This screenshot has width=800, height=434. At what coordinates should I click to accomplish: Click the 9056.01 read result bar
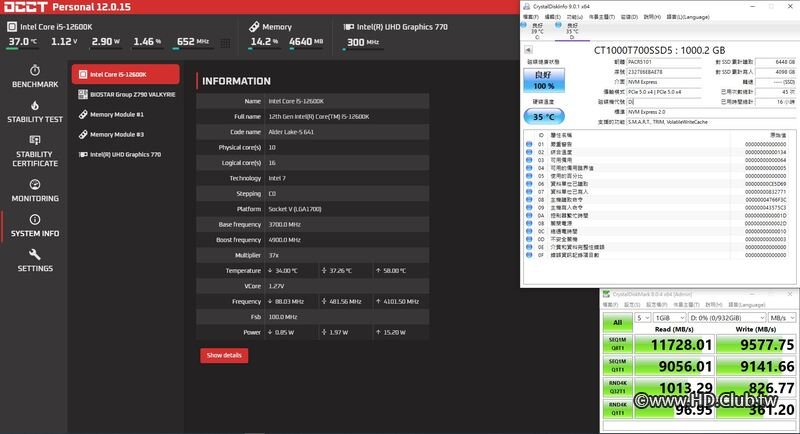673,366
